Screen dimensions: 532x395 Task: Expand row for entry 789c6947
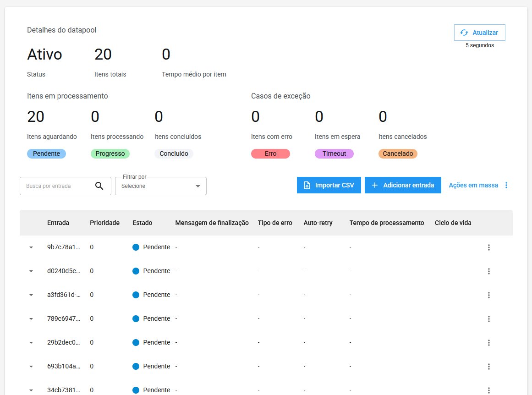pos(31,319)
